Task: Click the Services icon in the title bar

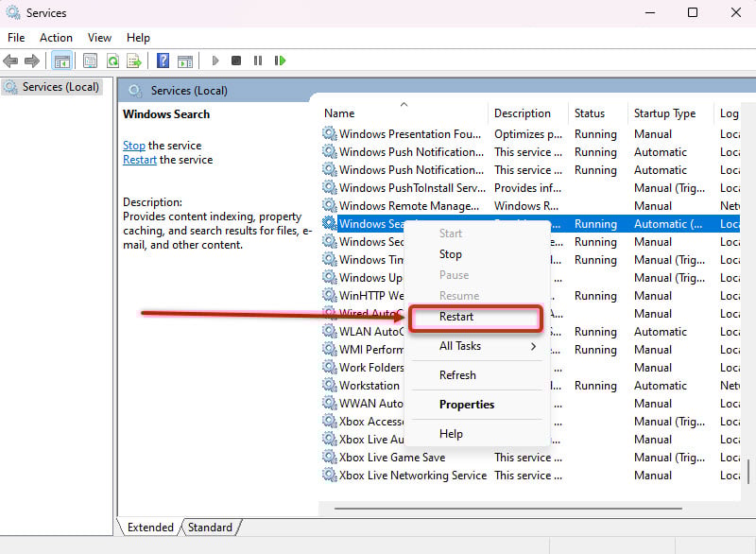Action: click(x=13, y=13)
